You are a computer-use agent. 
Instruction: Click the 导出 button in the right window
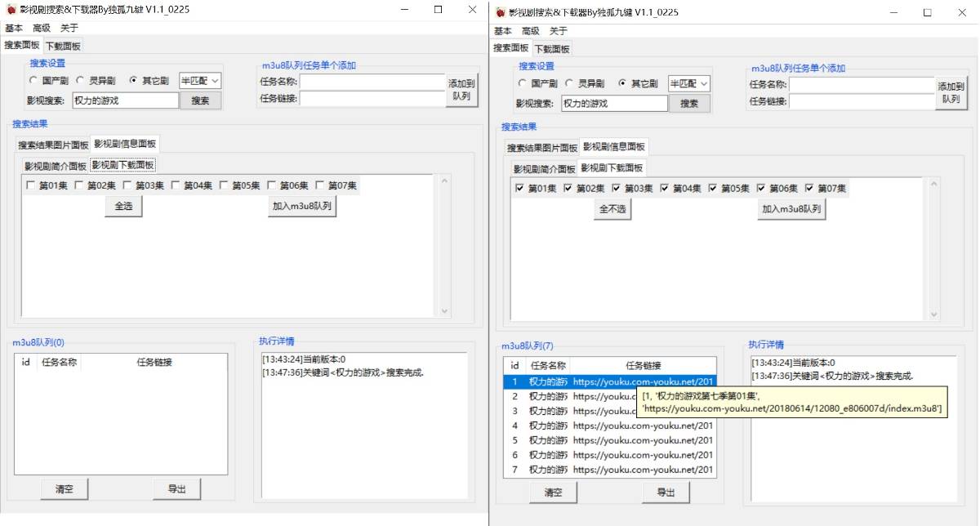point(666,492)
